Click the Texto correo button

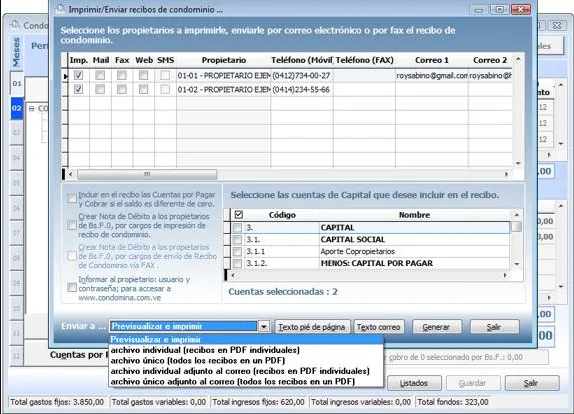(379, 327)
